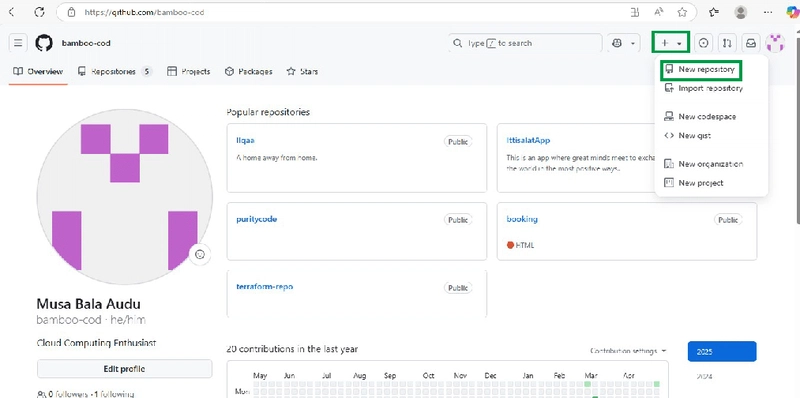Select Import repository from the menu
This screenshot has height=398, width=800.
tap(704, 88)
